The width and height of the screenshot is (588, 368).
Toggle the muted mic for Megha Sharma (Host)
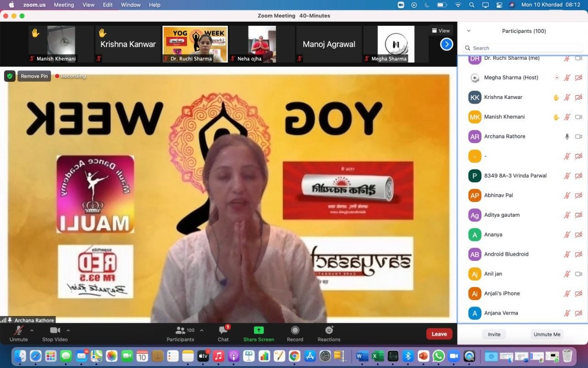pyautogui.click(x=567, y=78)
